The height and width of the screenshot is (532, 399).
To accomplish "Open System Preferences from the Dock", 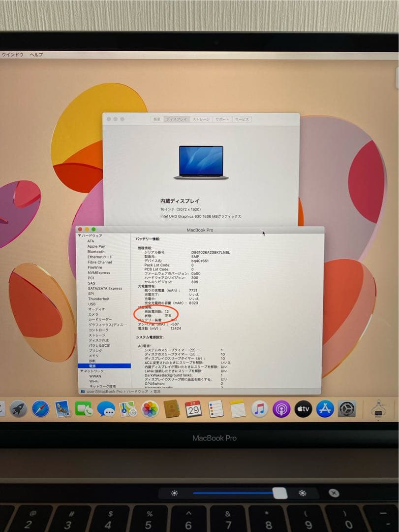I will (x=346, y=409).
